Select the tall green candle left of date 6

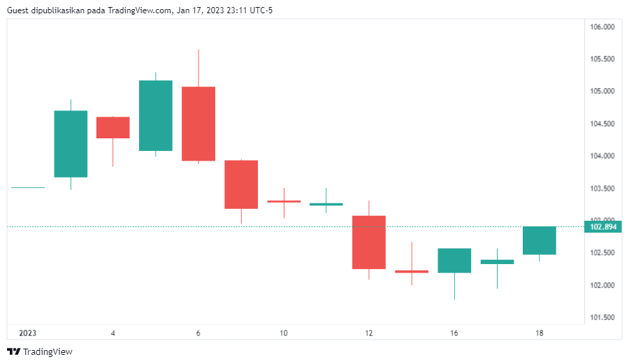click(156, 115)
